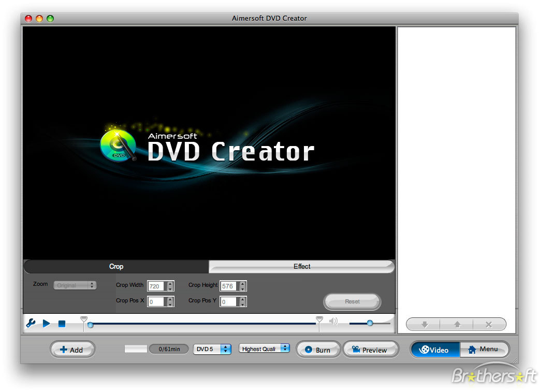Click the Crop Pos X input field
This screenshot has width=539, height=392.
tap(157, 301)
